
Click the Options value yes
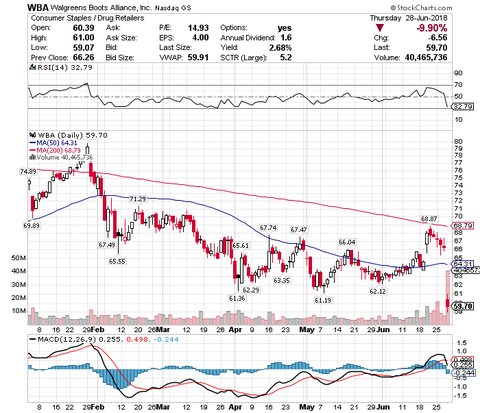click(x=284, y=28)
